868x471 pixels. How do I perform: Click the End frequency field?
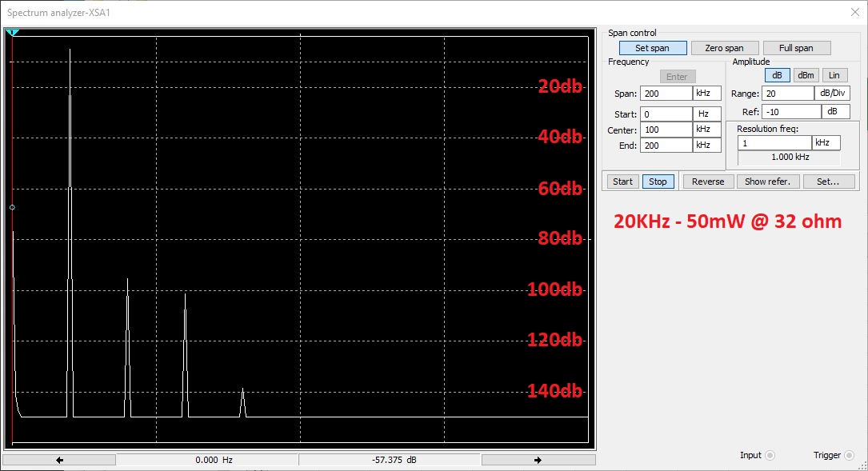[666, 146]
